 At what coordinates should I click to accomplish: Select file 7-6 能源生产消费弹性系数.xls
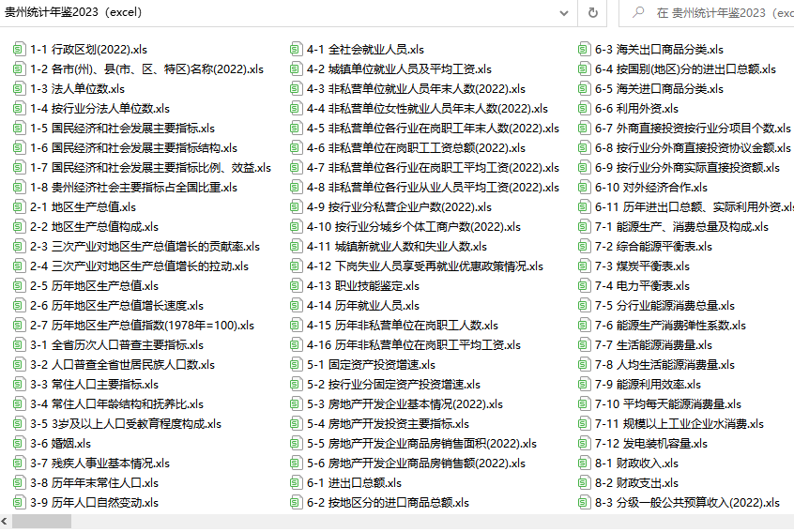click(x=663, y=326)
